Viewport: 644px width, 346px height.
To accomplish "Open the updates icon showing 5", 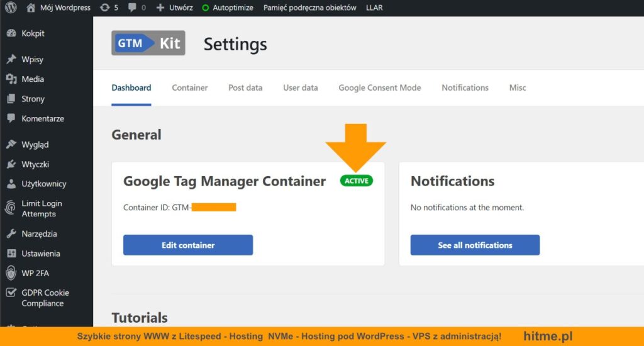I will 109,8.
